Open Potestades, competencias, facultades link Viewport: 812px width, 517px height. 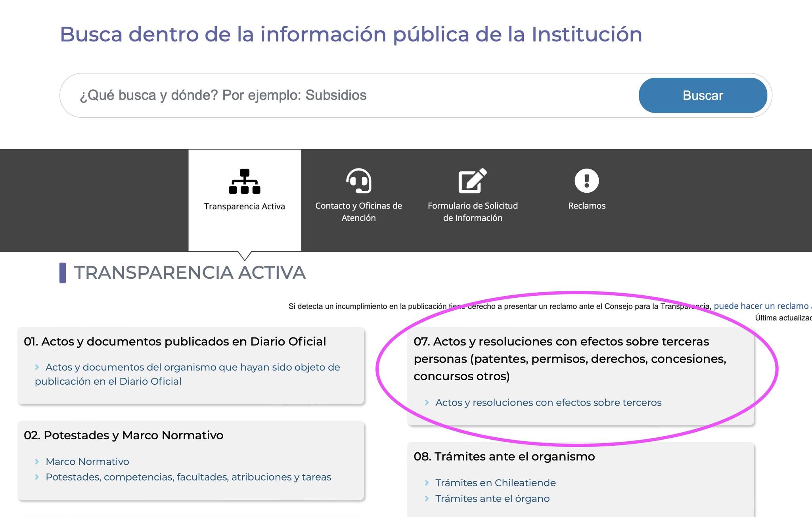point(188,477)
